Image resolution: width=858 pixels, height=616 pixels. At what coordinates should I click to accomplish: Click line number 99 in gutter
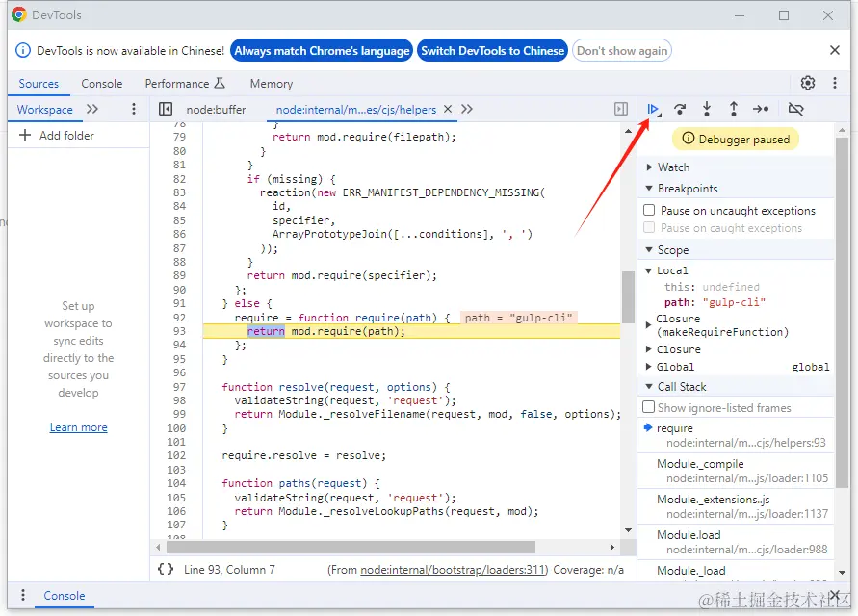click(x=179, y=414)
